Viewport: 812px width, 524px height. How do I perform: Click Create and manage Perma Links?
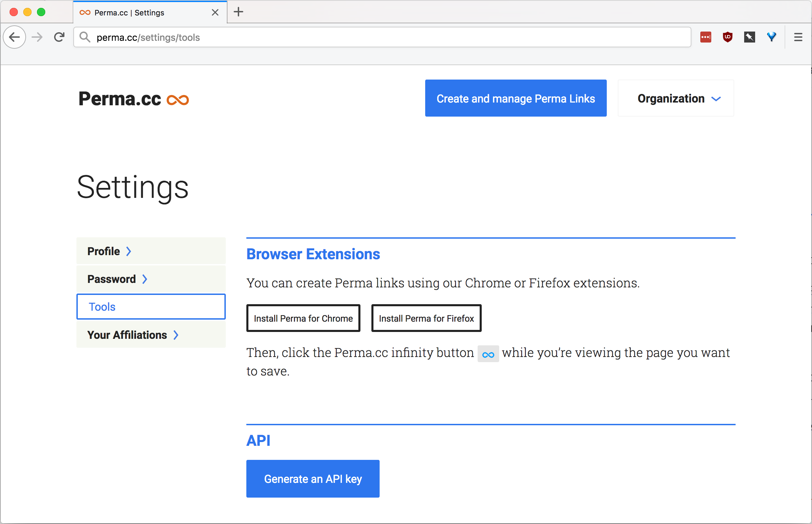pos(516,98)
